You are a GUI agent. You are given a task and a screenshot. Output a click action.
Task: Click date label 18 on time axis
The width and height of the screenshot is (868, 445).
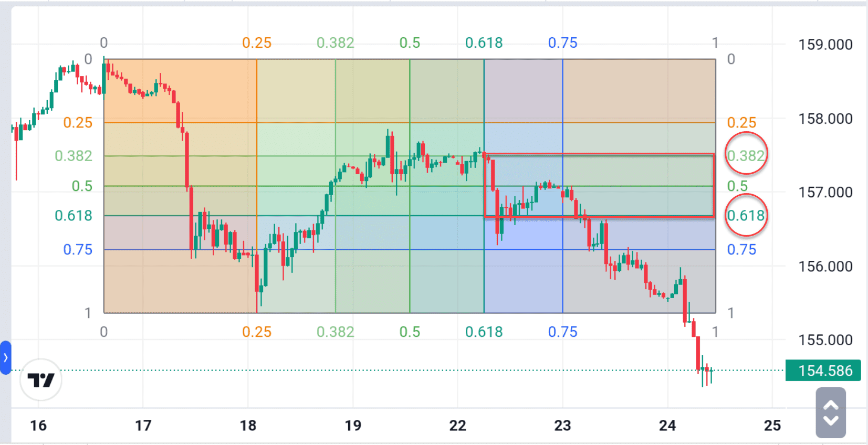tap(248, 425)
